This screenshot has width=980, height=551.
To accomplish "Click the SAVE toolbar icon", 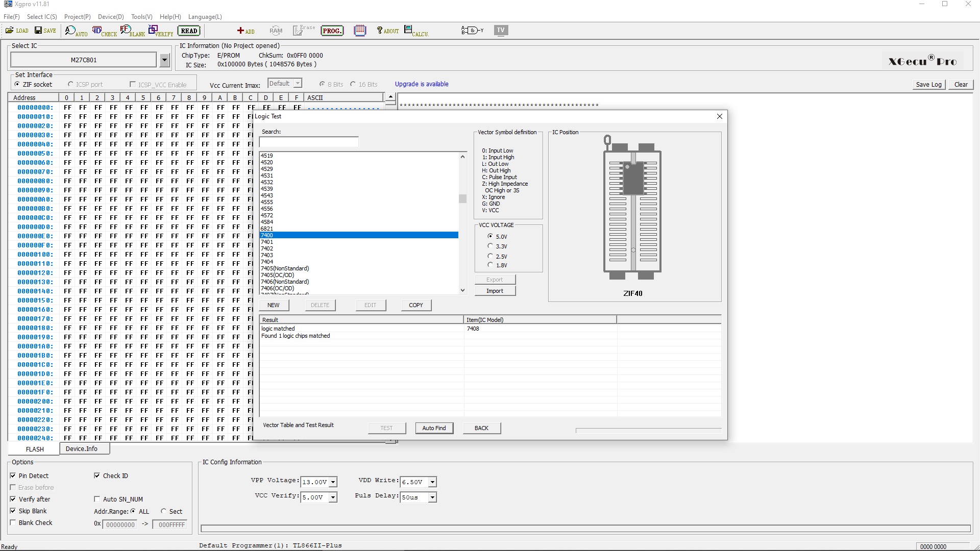I will (x=45, y=31).
